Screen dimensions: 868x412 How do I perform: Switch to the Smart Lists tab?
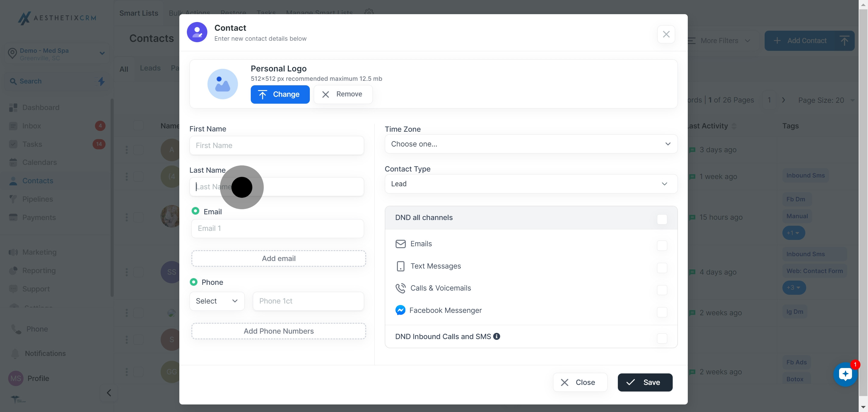pyautogui.click(x=139, y=13)
